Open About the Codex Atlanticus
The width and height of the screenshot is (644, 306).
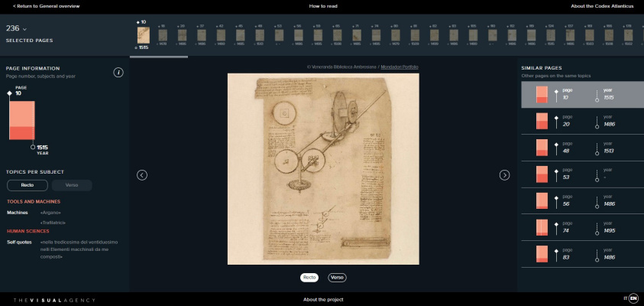click(602, 6)
